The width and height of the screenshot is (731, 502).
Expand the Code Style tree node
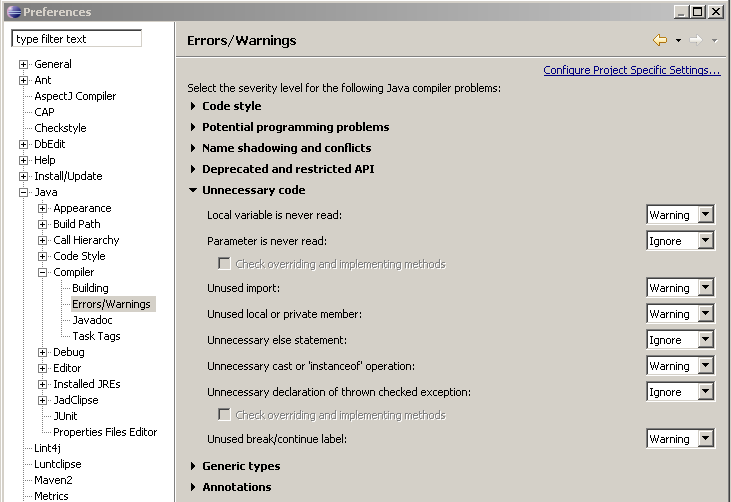43,256
